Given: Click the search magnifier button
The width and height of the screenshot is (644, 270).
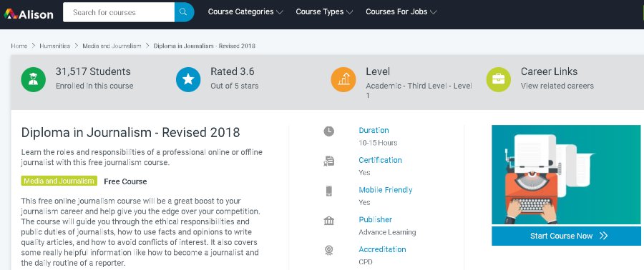Looking at the screenshot, I should (x=184, y=12).
